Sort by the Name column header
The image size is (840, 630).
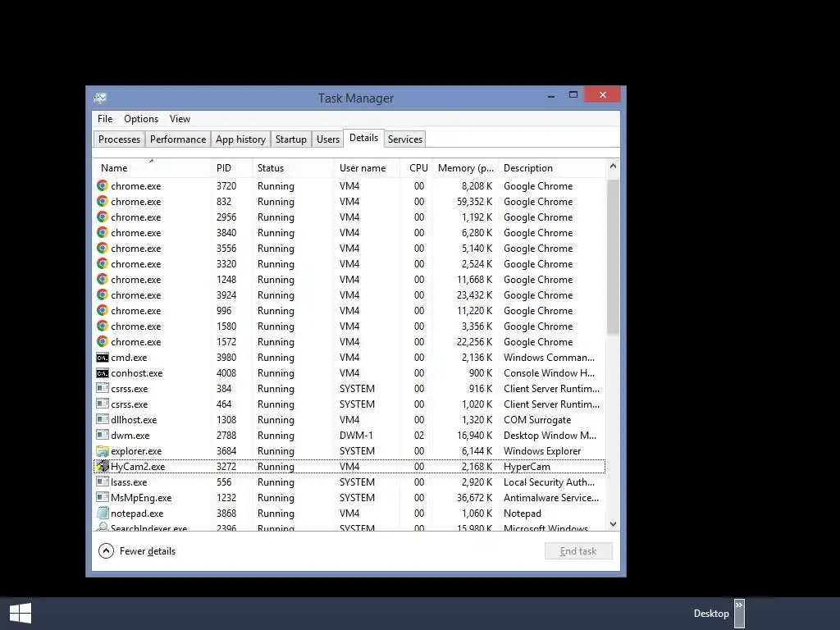152,167
